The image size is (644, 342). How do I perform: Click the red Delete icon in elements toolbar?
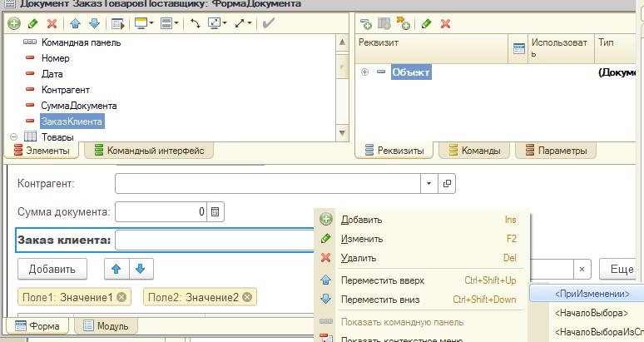click(52, 24)
